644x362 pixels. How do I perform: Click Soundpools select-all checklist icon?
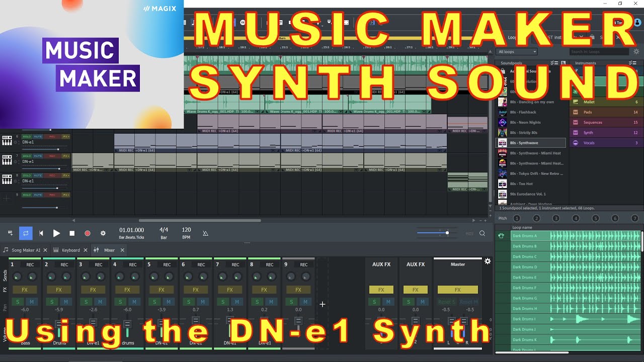point(553,63)
